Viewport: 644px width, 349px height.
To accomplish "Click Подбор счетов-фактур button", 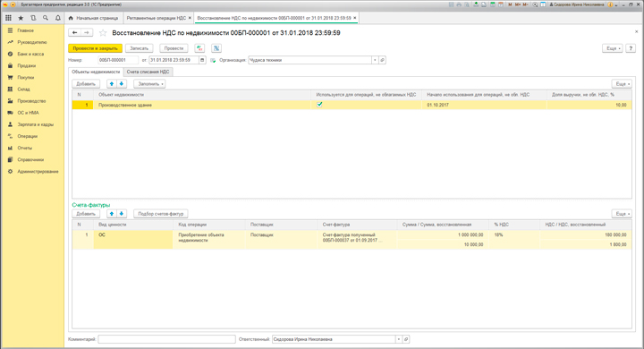I will point(161,214).
